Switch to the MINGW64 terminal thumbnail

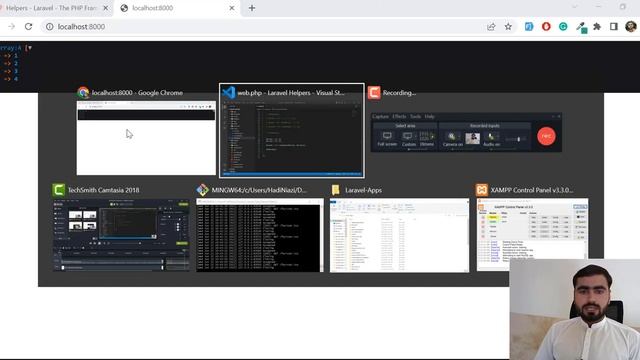[x=260, y=235]
